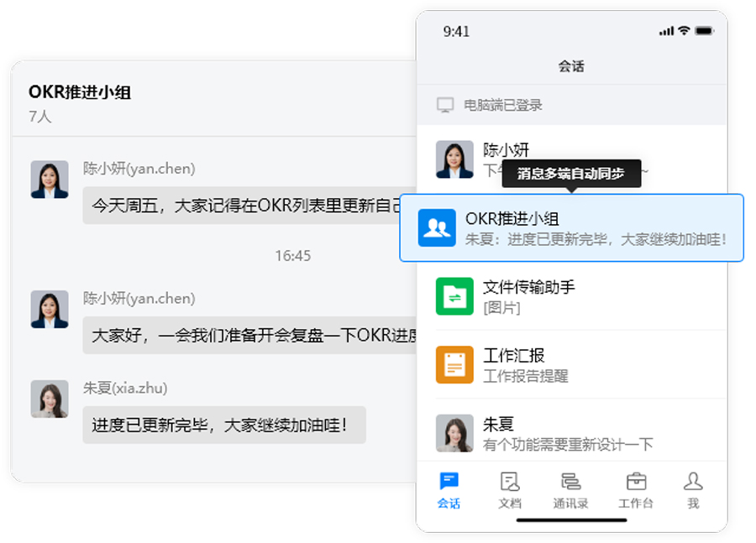
Task: Click the 16:45 timestamp
Action: (x=293, y=255)
